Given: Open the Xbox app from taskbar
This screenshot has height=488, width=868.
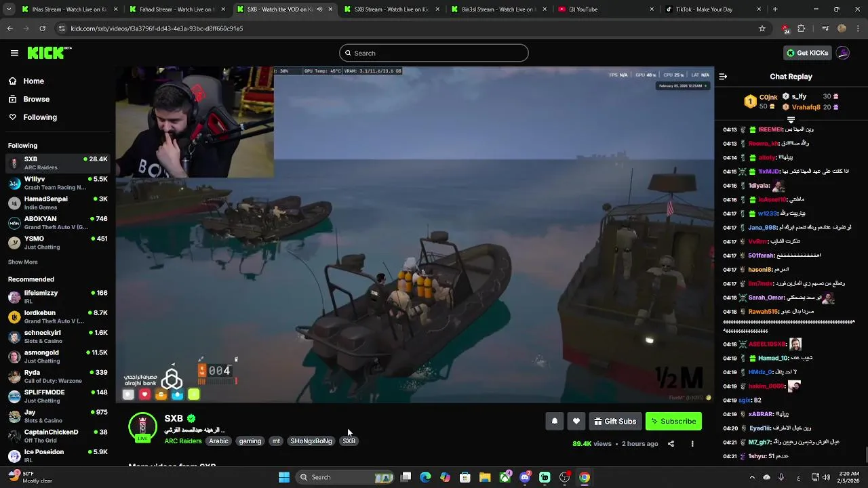Looking at the screenshot, I should click(x=505, y=477).
